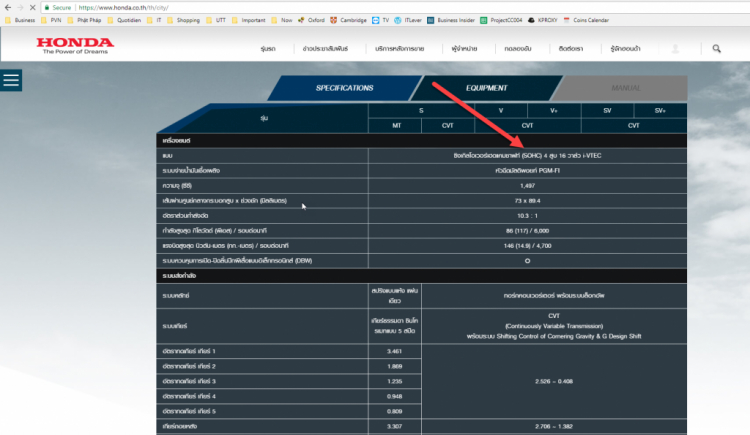Click the SV model column header

point(607,111)
